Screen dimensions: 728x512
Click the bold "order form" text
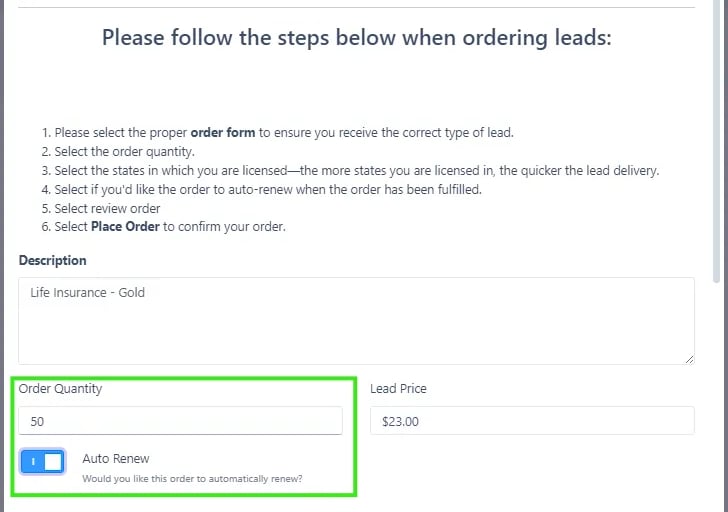[x=222, y=132]
